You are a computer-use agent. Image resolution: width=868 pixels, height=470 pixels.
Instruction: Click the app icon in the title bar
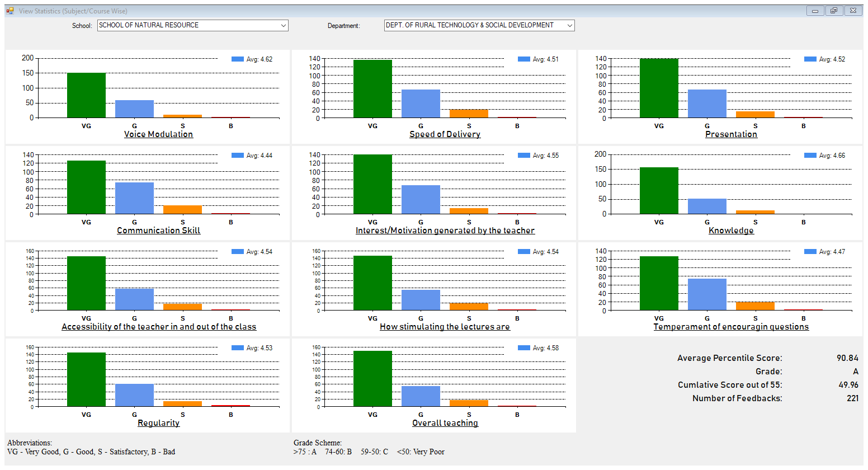pyautogui.click(x=10, y=11)
